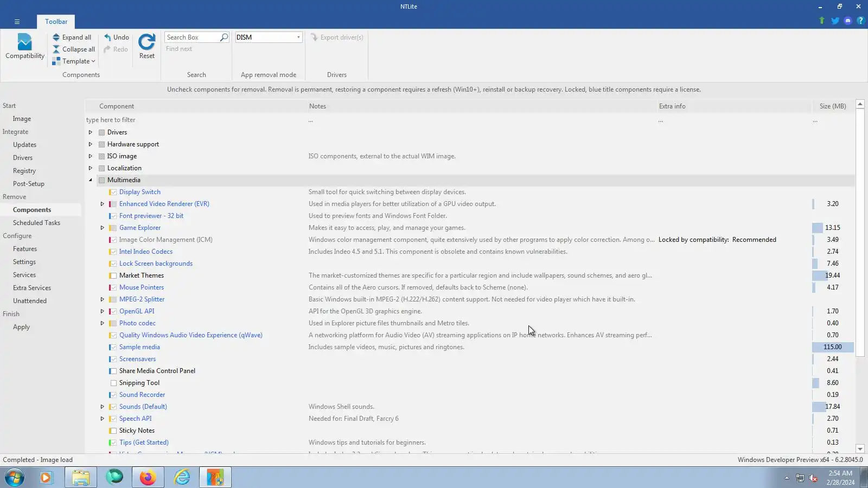The image size is (868, 488).
Task: Sort by the Size (MB) column
Action: tap(833, 106)
